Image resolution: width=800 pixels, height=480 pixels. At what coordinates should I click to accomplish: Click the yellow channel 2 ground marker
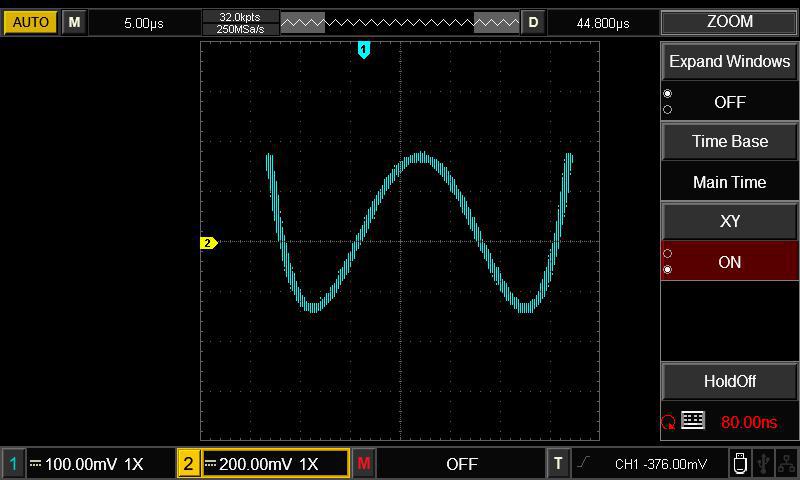pos(209,243)
